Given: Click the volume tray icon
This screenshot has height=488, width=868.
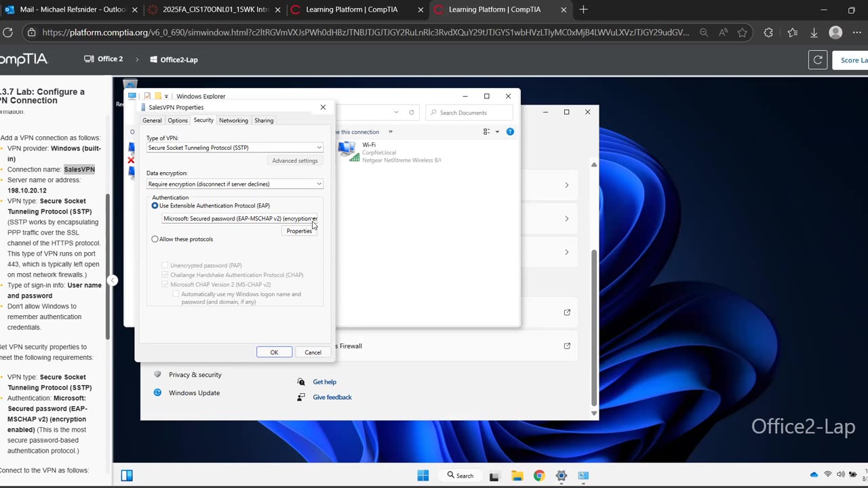Looking at the screenshot, I should [841, 474].
